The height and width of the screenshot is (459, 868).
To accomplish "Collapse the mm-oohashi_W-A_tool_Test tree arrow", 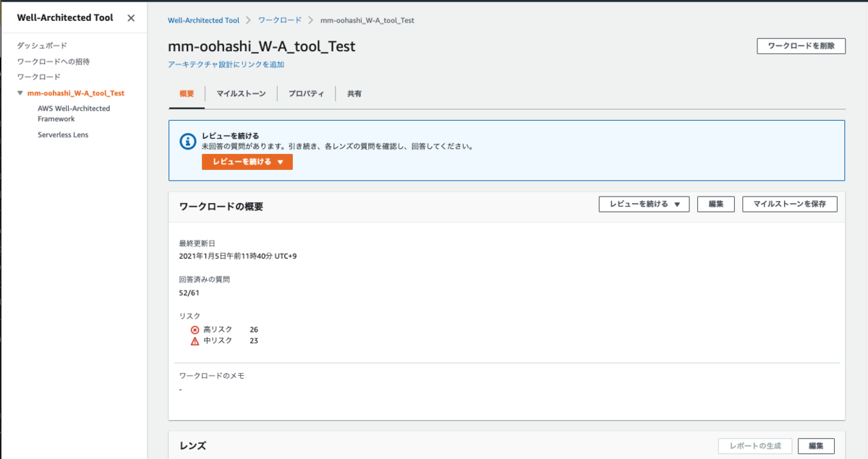I will [20, 93].
